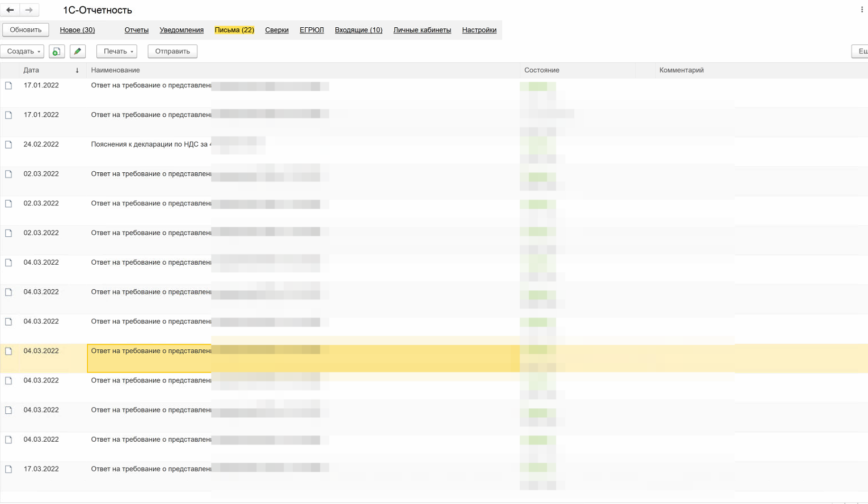Viewport: 868px width, 504px height.
Task: Switch to the Отчеты tab
Action: pos(136,30)
